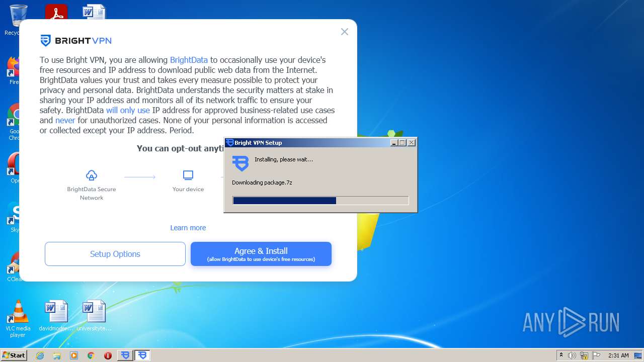Open the davidmoder Word document icon
This screenshot has width=644, height=362.
click(56, 316)
